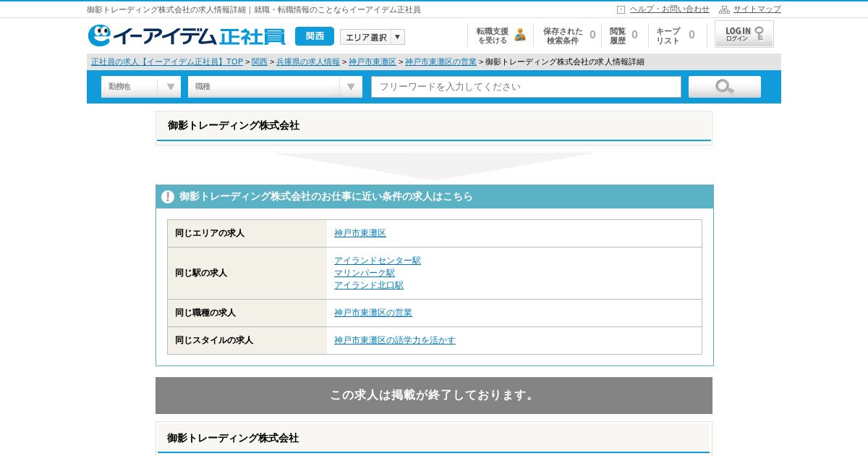Screen dimensions: 868x456
Task: Click 同じスタイルの求人 row label
Action: [214, 340]
